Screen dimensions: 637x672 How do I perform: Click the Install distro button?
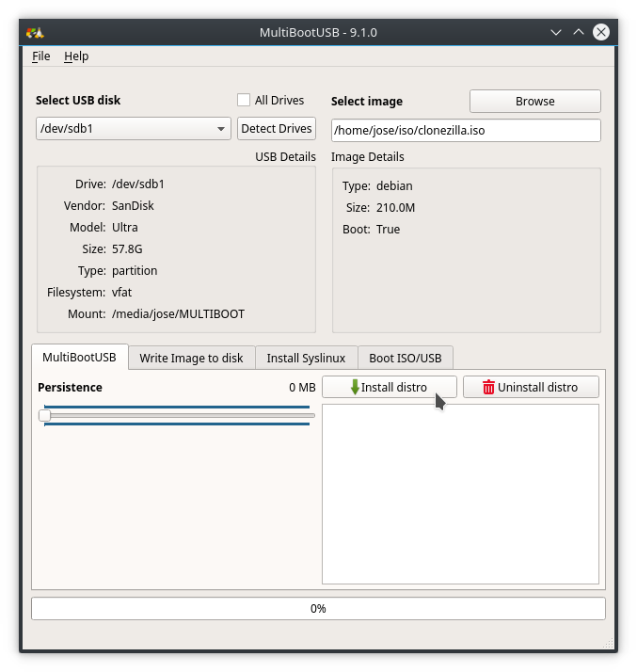pyautogui.click(x=390, y=387)
